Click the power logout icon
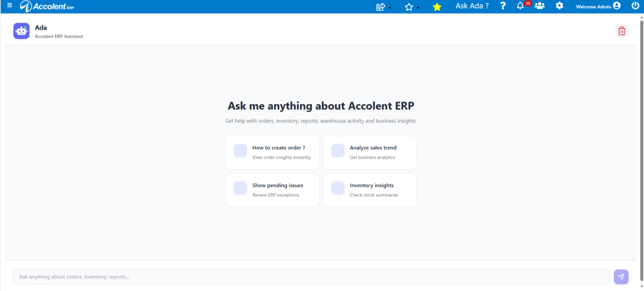 pos(635,6)
